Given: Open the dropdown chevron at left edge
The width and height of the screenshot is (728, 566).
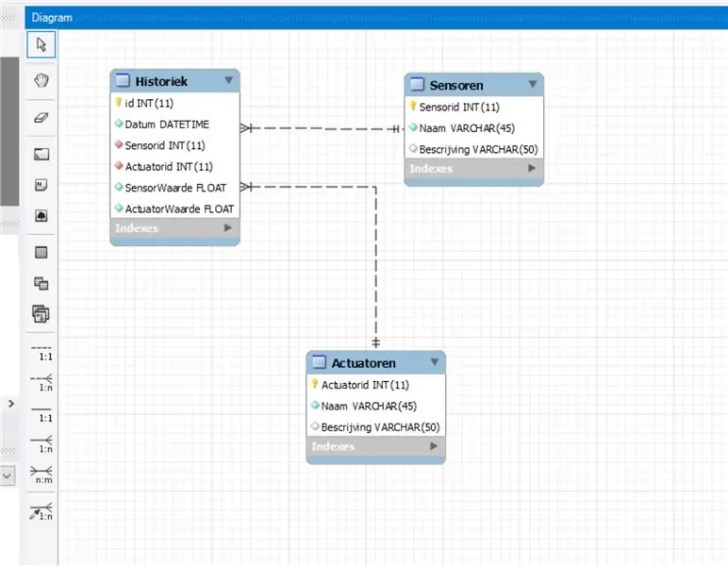Looking at the screenshot, I should (x=8, y=476).
